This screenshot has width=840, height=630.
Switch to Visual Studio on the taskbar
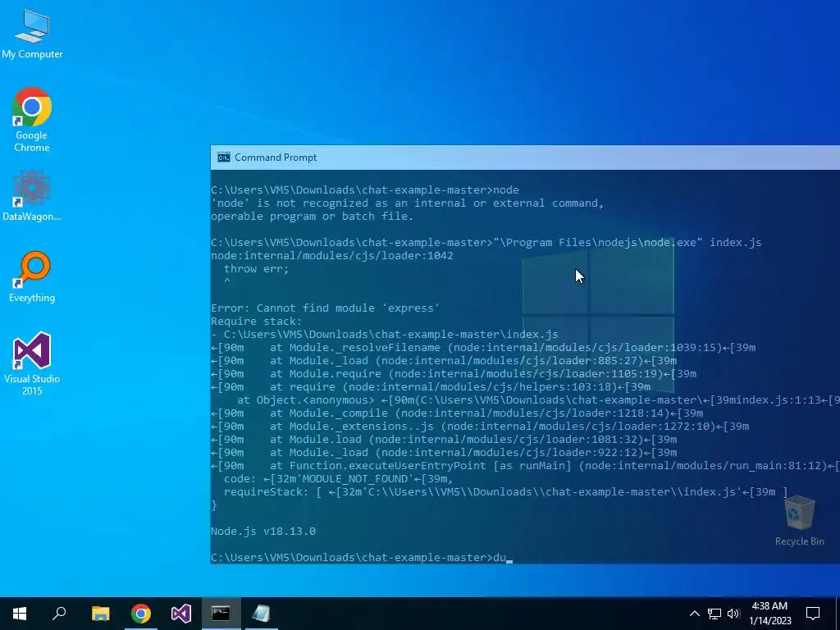(x=181, y=614)
